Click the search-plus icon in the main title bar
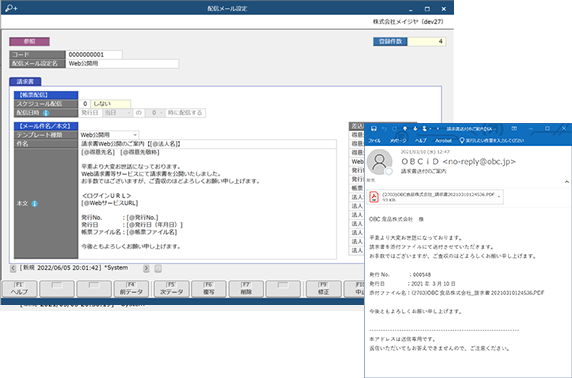572x378 pixels. click(x=11, y=8)
